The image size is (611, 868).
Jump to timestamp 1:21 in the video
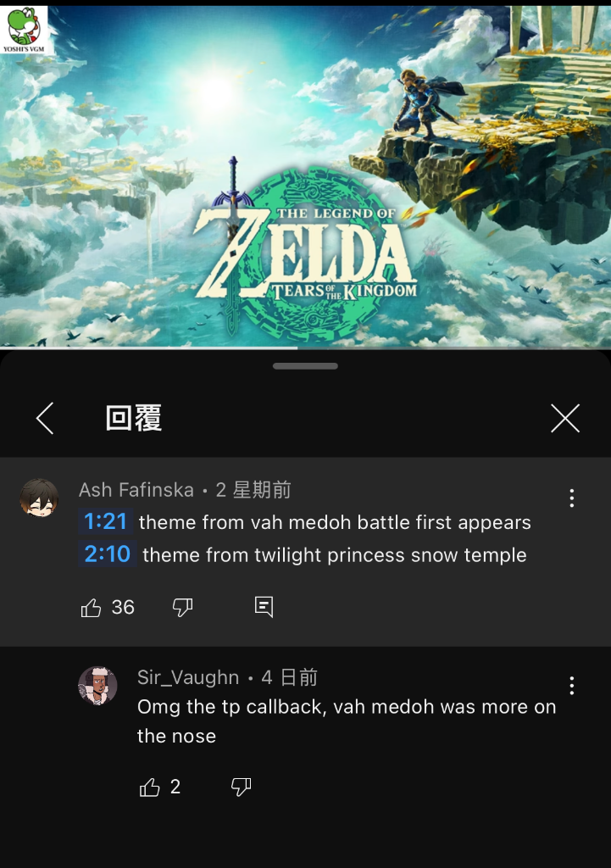pos(105,521)
